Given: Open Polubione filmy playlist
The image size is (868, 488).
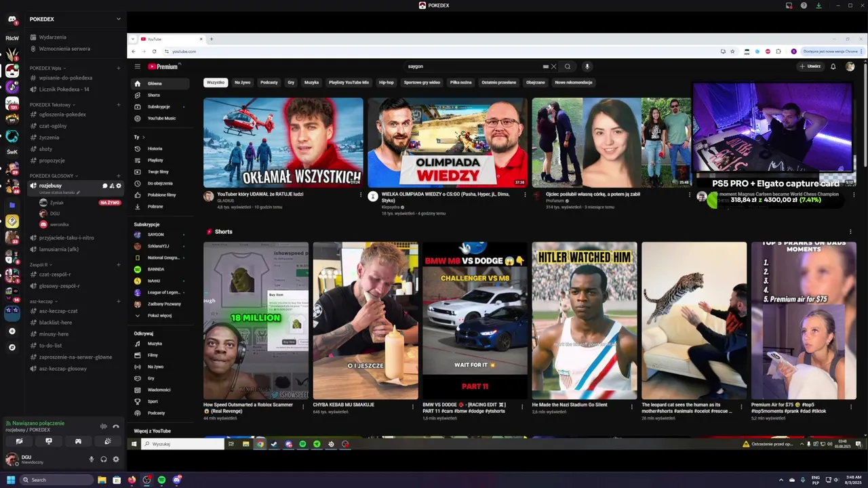Looking at the screenshot, I should click(x=161, y=195).
